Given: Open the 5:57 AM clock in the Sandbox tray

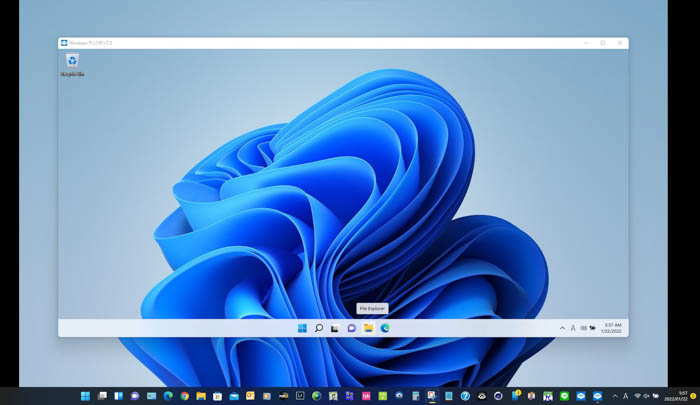Looking at the screenshot, I should click(x=612, y=328).
